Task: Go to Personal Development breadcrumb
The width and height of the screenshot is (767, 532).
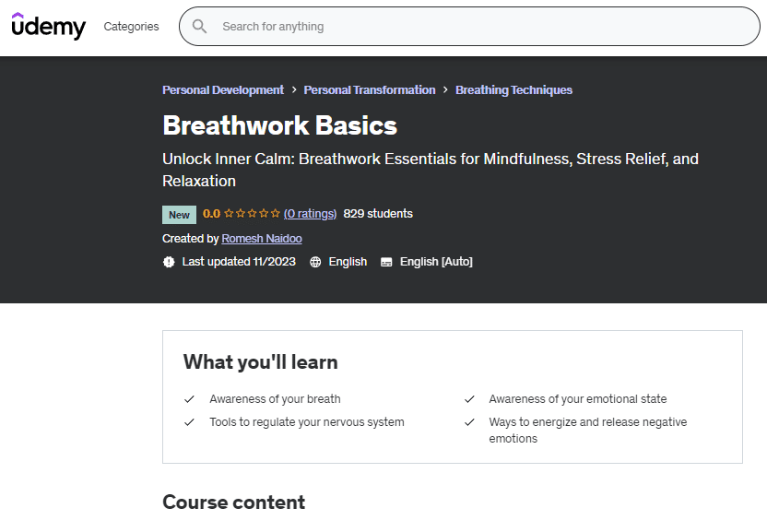Action: pos(223,90)
